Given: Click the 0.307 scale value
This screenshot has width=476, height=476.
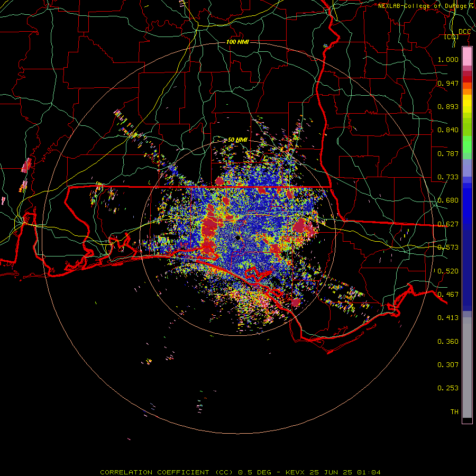Looking at the screenshot, I should 448,365.
